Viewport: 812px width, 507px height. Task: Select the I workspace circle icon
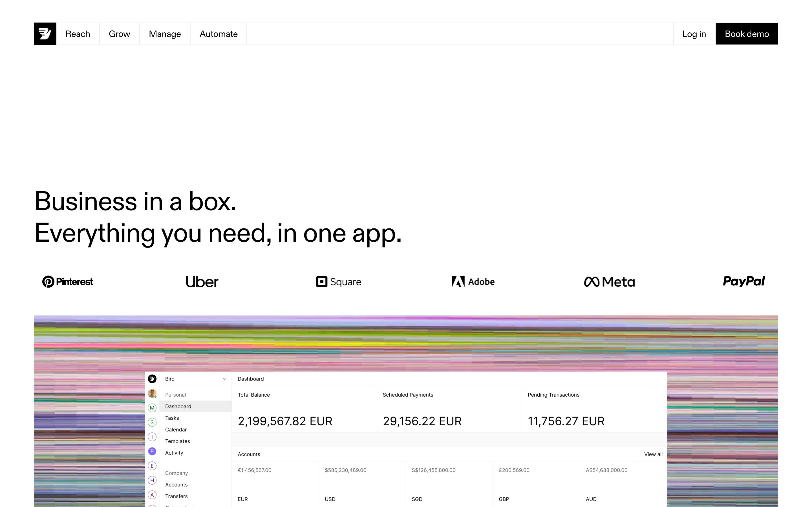click(152, 437)
